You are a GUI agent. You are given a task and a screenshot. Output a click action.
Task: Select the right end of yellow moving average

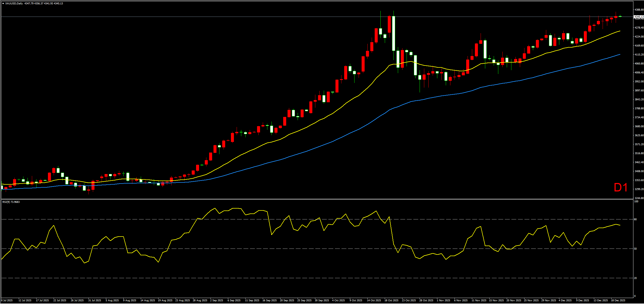click(x=620, y=31)
